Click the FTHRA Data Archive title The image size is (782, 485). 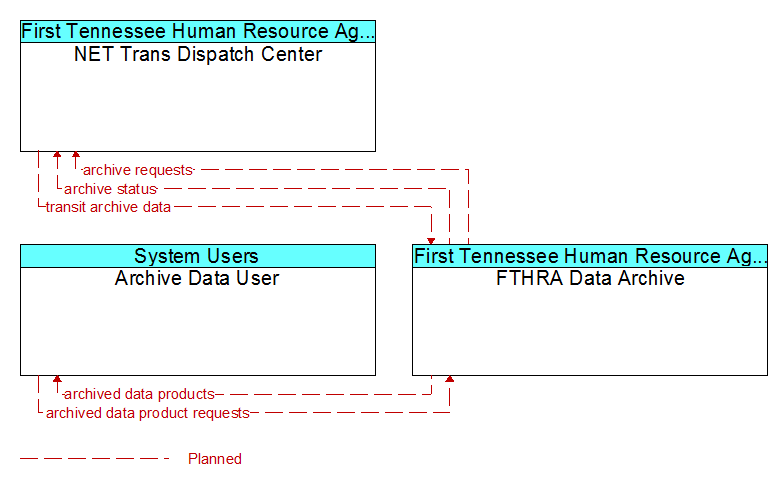point(590,278)
